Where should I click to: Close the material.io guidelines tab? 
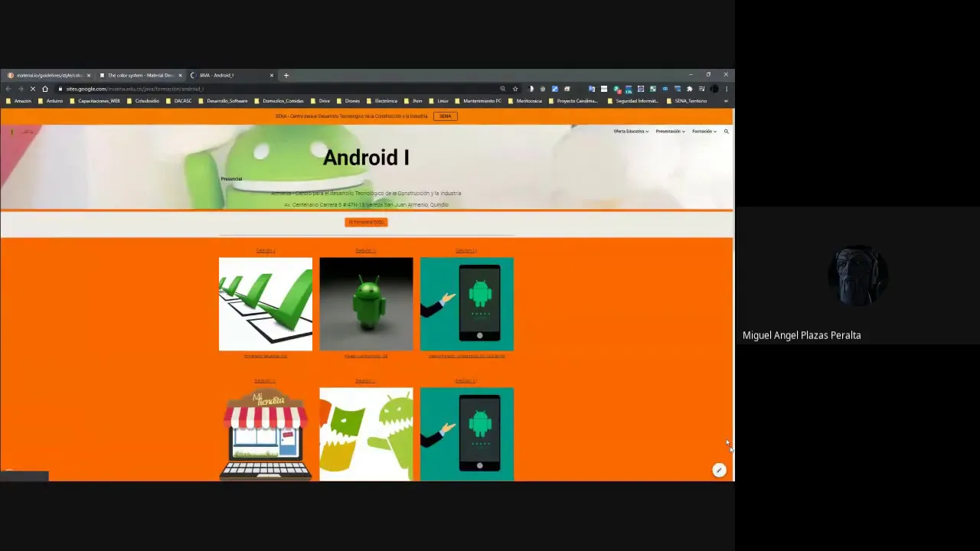[x=89, y=75]
